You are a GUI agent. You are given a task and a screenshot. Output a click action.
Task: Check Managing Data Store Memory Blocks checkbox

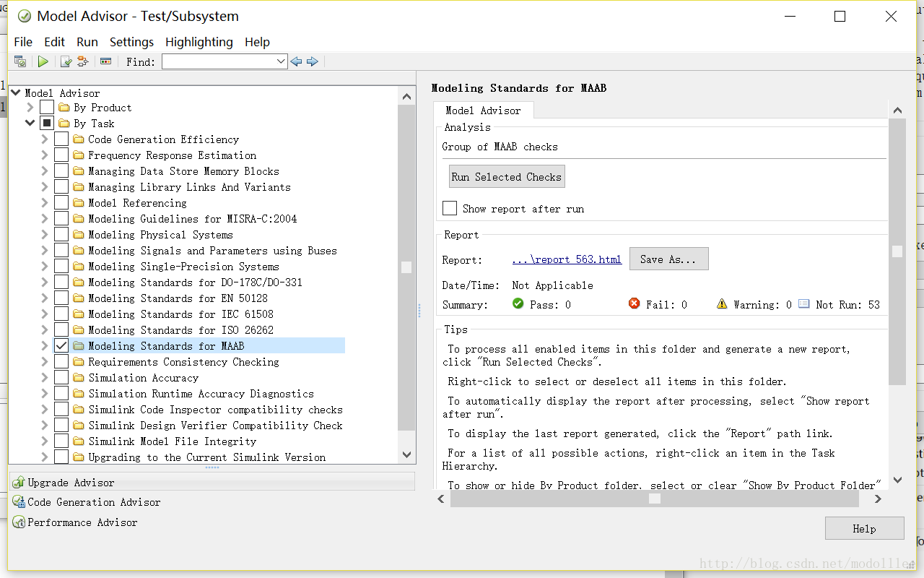pyautogui.click(x=61, y=171)
